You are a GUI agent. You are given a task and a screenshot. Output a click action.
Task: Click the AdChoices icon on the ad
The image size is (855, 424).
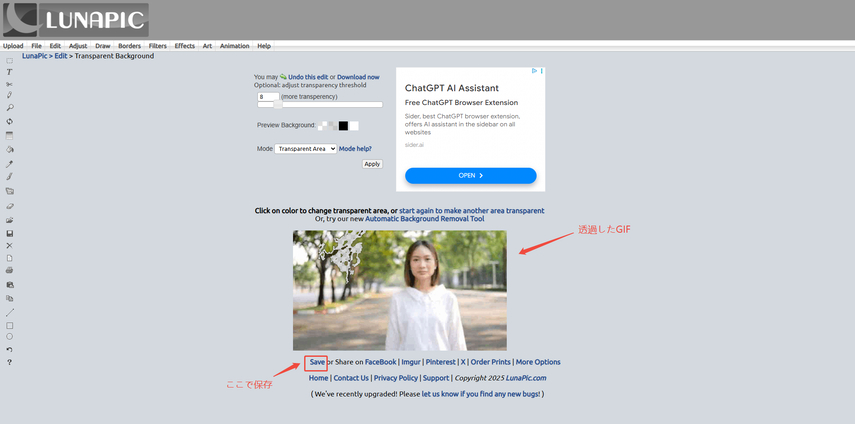click(535, 71)
